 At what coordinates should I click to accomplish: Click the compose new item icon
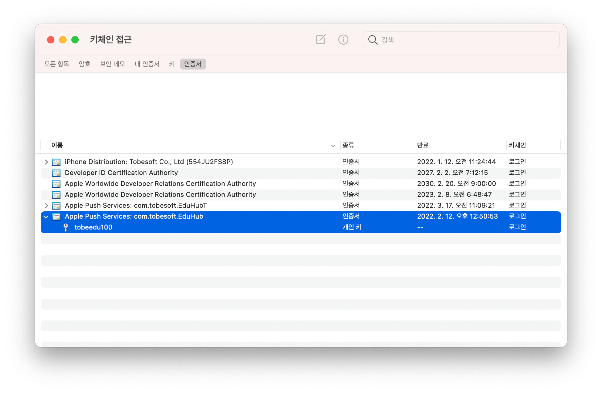pyautogui.click(x=321, y=39)
